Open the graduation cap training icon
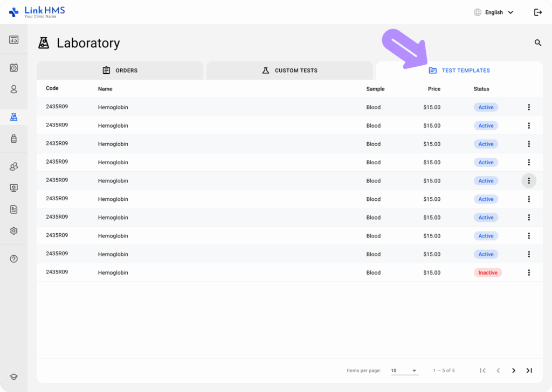Screen dimensions: 552x392 click(x=13, y=377)
